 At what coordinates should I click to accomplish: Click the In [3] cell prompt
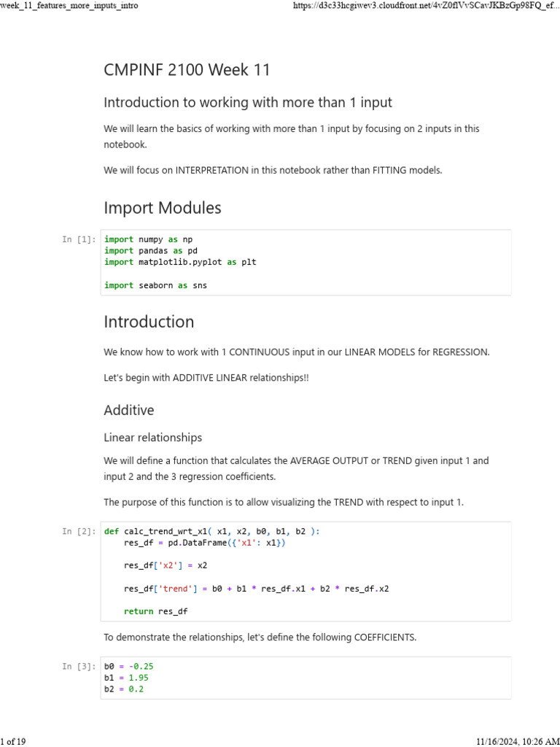tap(79, 666)
